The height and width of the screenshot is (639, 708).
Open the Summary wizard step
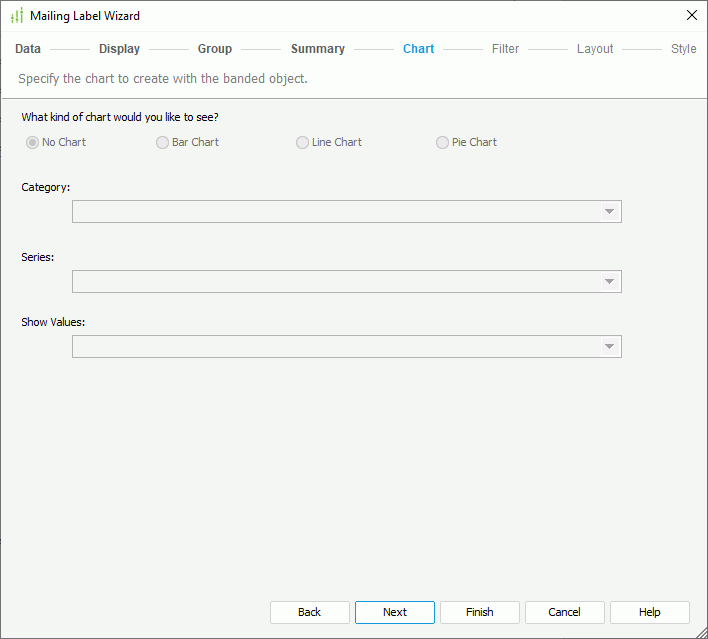(x=317, y=49)
